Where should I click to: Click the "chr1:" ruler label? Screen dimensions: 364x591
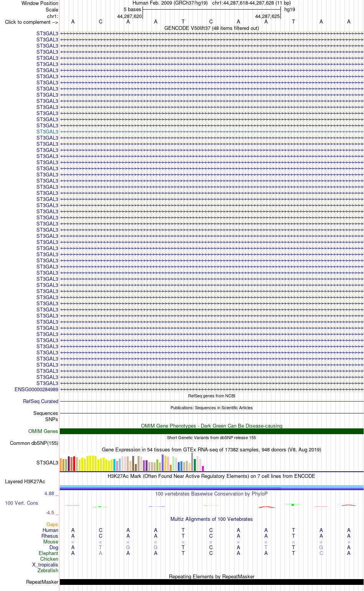point(52,16)
